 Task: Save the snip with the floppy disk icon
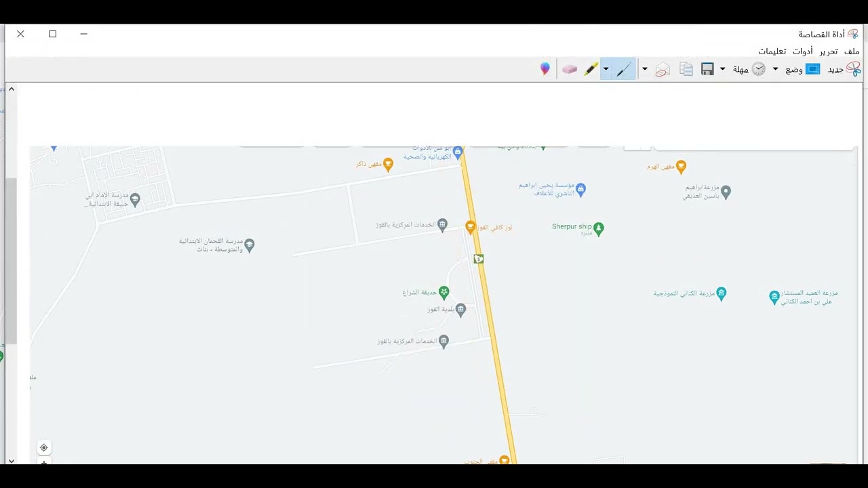coord(707,69)
